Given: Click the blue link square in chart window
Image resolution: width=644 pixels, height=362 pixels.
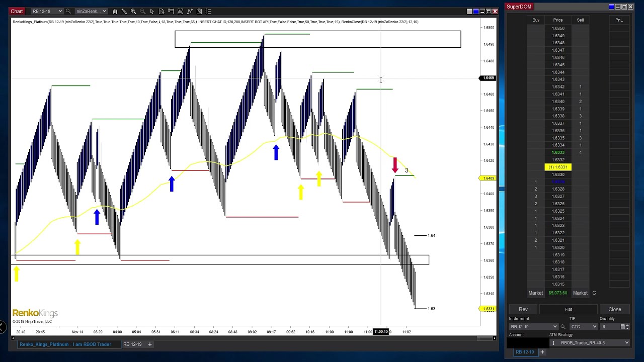Looking at the screenshot, I should pyautogui.click(x=476, y=12).
